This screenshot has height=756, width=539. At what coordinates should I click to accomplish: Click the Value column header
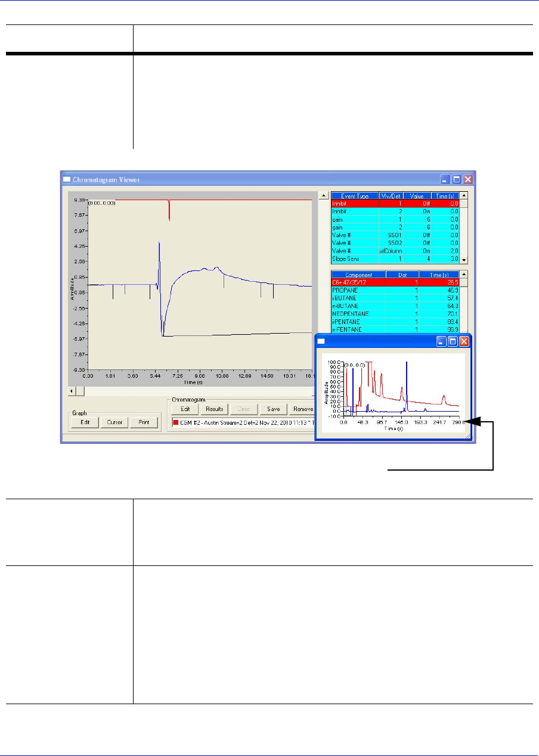click(x=417, y=195)
